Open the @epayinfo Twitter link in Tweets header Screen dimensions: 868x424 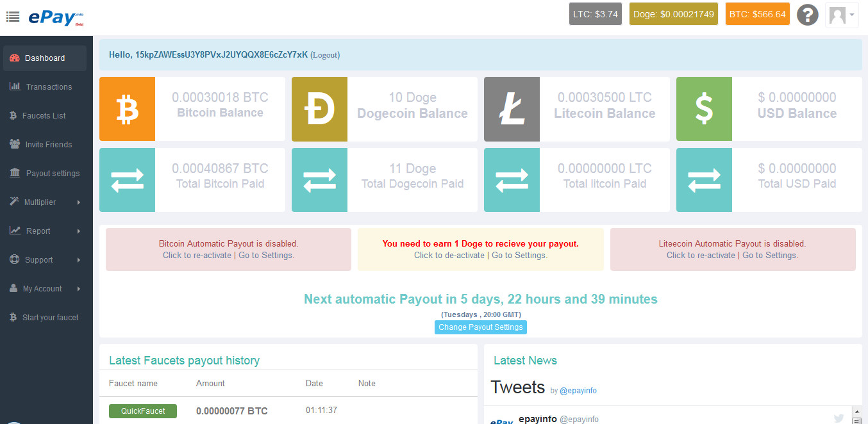[x=578, y=390]
